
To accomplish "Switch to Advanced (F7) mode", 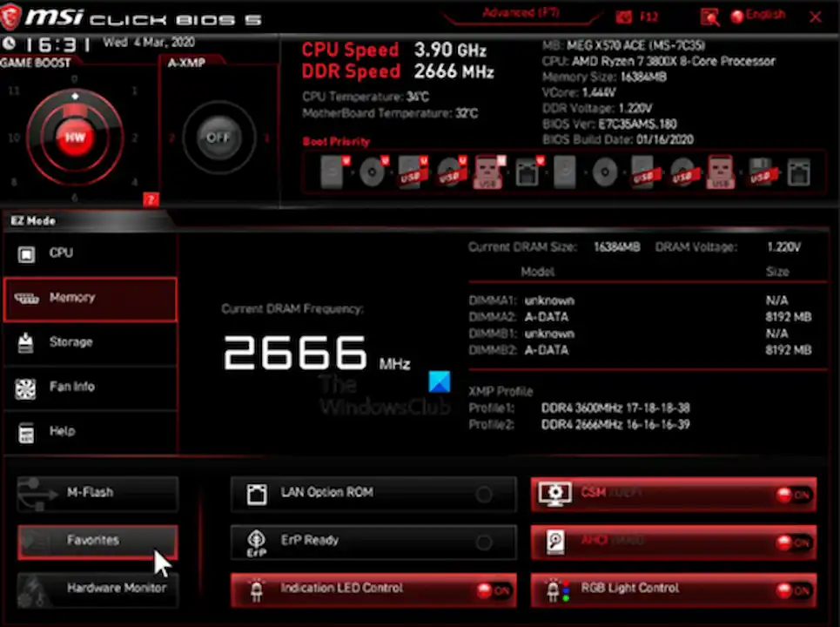I will point(520,14).
